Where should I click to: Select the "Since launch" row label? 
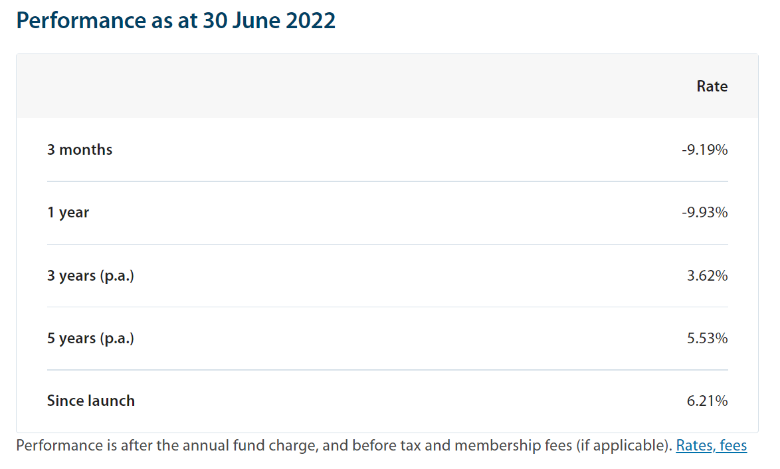tap(91, 401)
